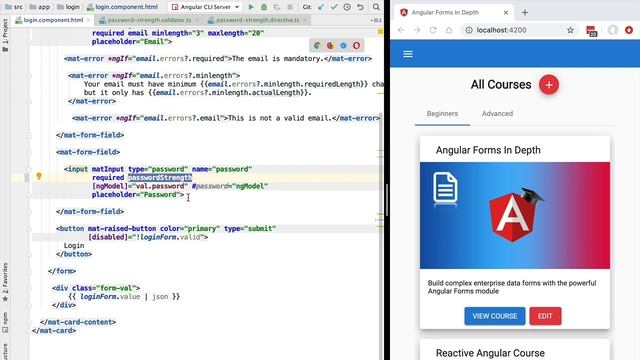Click the localhost:4200 address bar
The height and width of the screenshot is (360, 640).
pos(518,30)
